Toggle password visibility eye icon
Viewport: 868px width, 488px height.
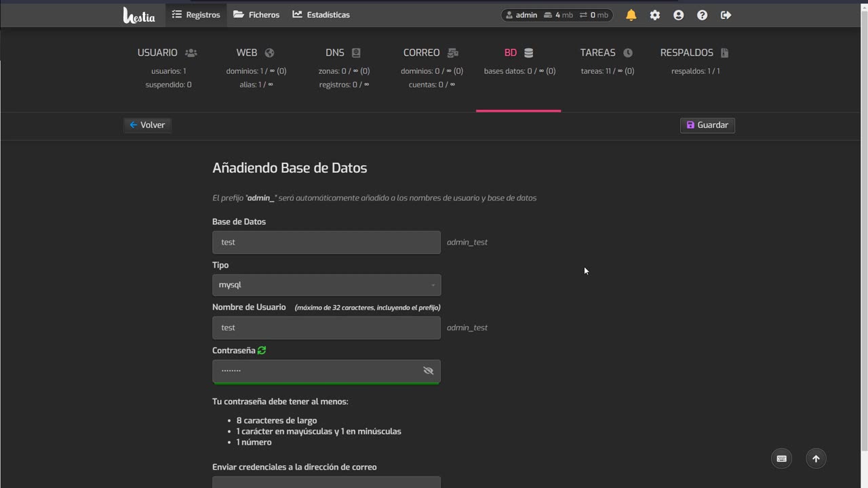coord(428,371)
